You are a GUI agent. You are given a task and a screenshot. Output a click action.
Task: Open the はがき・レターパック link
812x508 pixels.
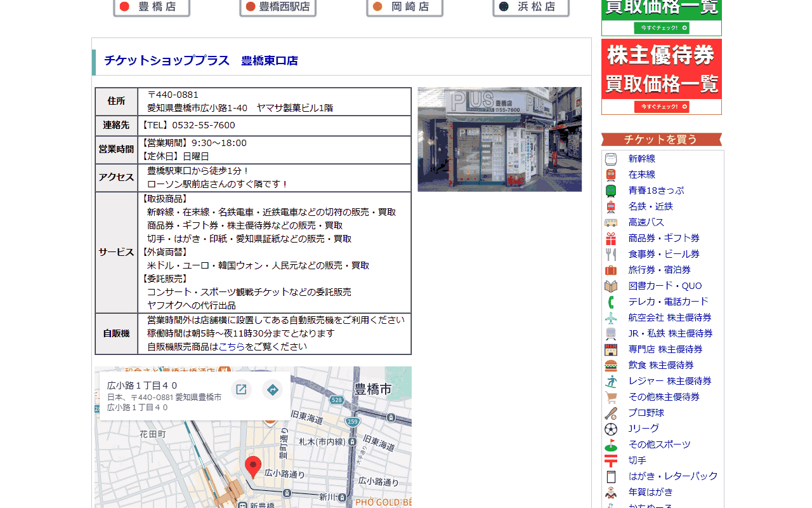click(673, 476)
